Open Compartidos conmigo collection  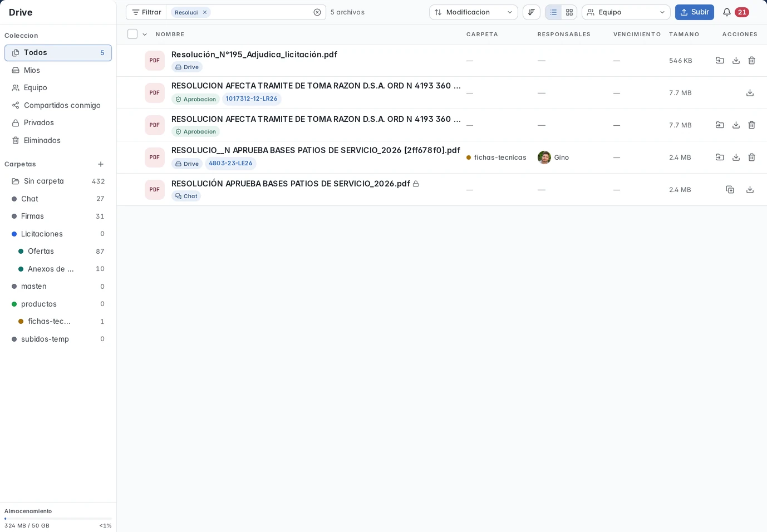point(58,105)
